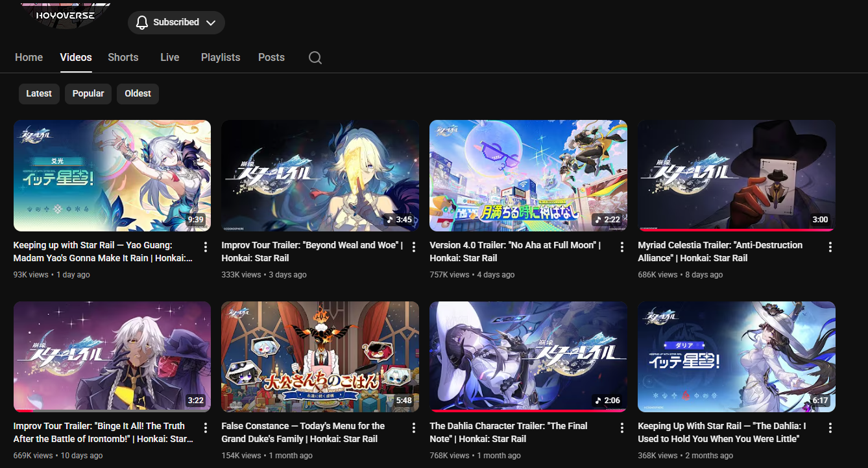Play the "Binge It All!" trailer thumbnail
The image size is (868, 468).
coord(112,357)
